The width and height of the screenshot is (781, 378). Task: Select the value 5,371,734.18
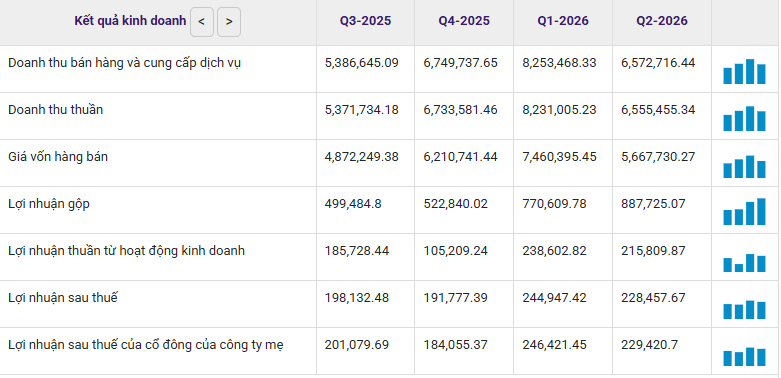click(x=362, y=110)
